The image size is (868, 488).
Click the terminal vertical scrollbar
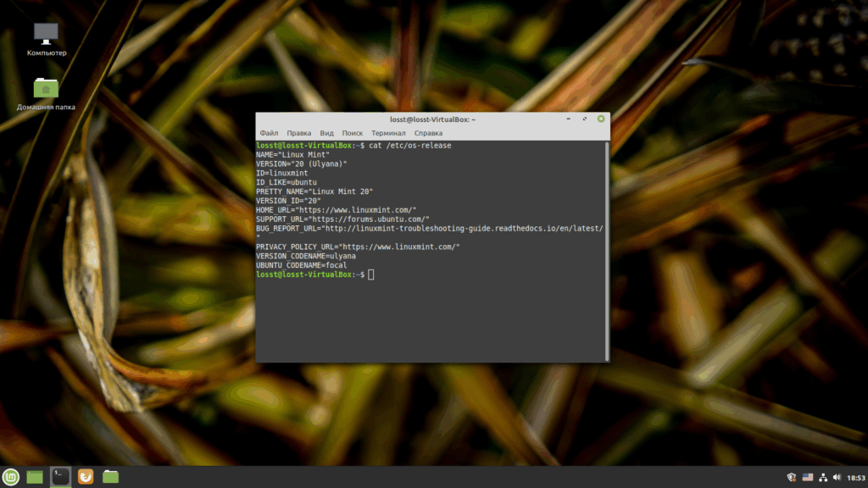coord(607,251)
